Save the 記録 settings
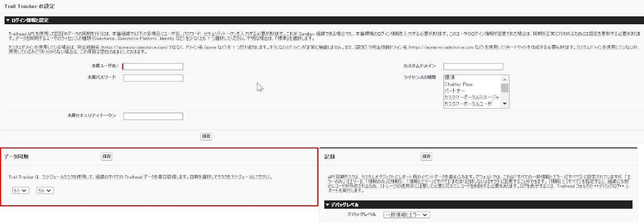 pyautogui.click(x=427, y=157)
